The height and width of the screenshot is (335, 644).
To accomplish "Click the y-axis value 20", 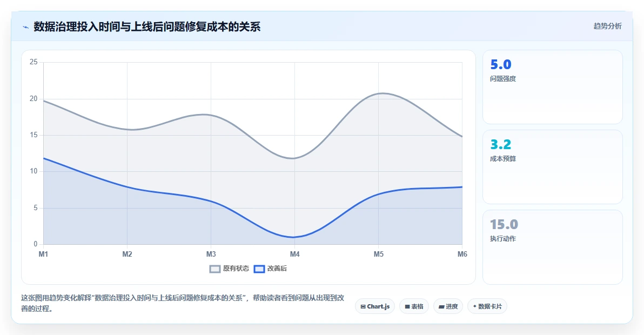I will pyautogui.click(x=33, y=98).
